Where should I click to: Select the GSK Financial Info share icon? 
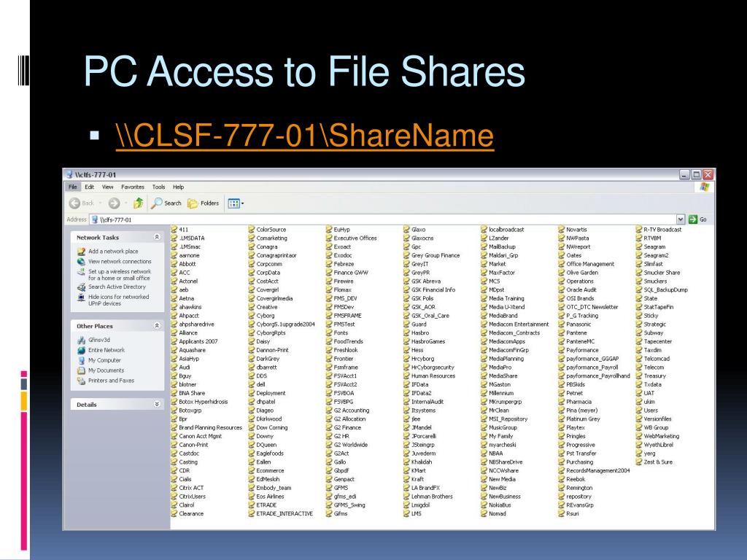click(x=407, y=289)
